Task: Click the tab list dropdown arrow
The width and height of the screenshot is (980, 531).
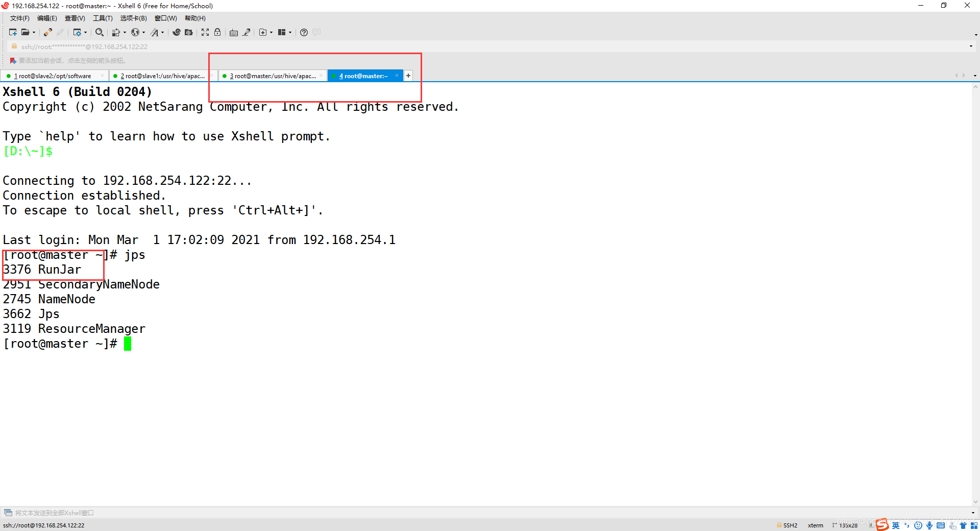Action: [x=975, y=76]
